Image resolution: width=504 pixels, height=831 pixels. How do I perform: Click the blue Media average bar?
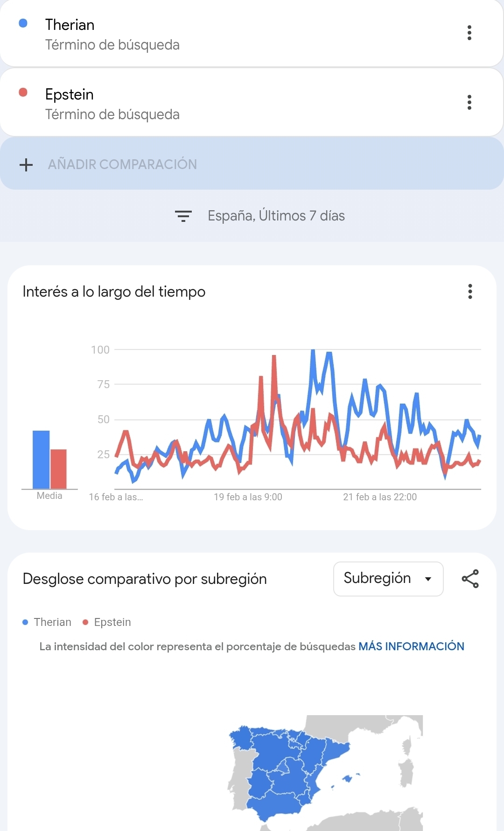pos(41,460)
